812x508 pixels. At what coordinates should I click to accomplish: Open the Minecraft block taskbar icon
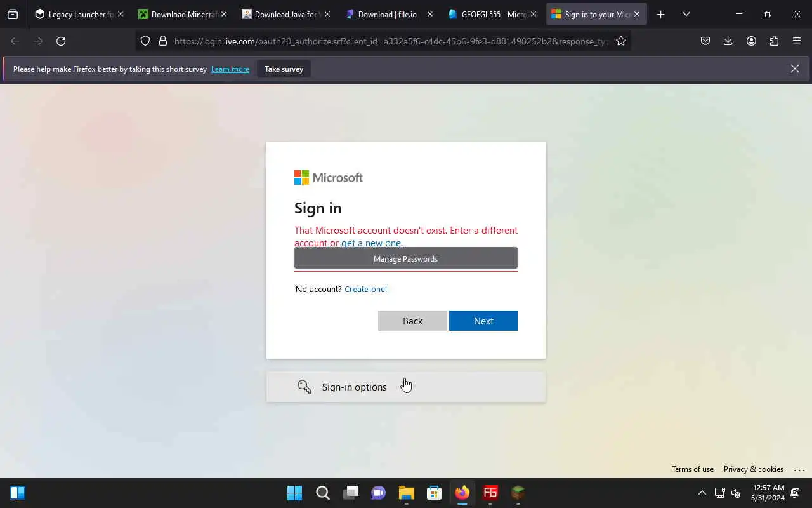click(x=518, y=493)
